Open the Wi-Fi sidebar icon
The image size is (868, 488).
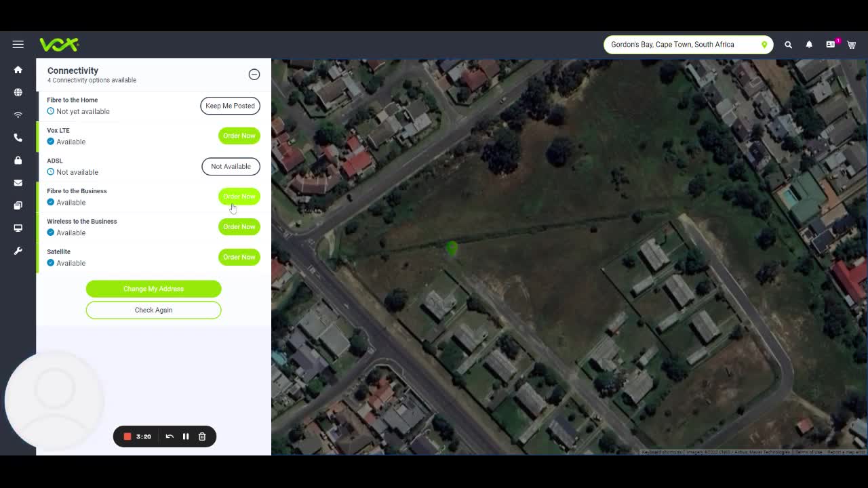point(18,115)
